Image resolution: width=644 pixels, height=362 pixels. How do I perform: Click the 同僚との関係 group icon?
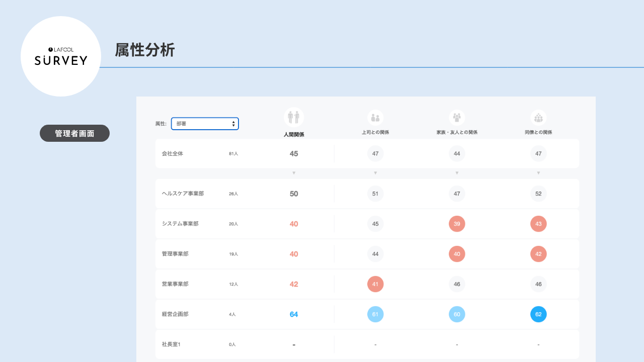click(x=538, y=118)
